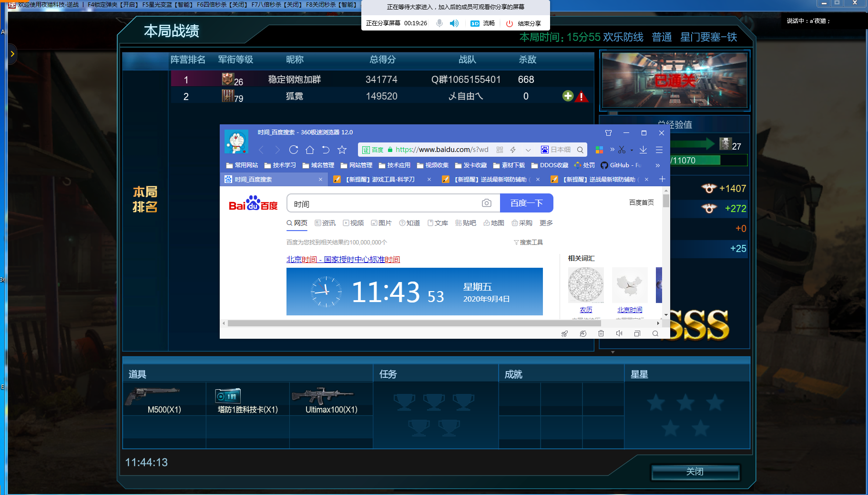Click 结束分享 to end screen sharing
Image resolution: width=868 pixels, height=495 pixels.
pos(523,23)
